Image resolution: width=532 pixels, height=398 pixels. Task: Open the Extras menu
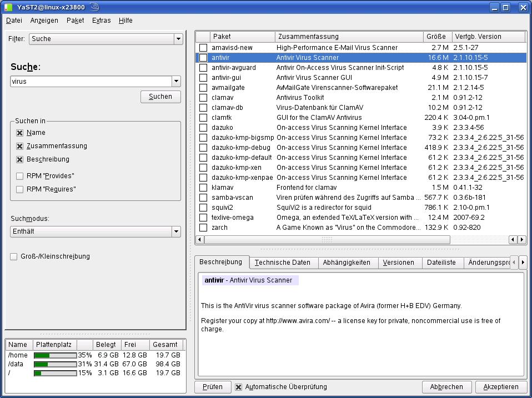[x=102, y=21]
